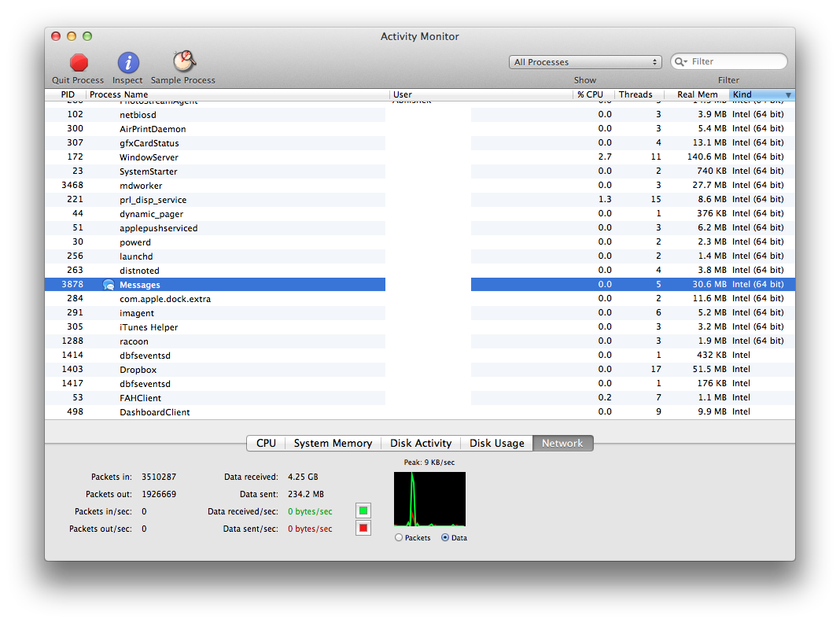This screenshot has height=623, width=840.
Task: Click the red Quit Process stop icon
Action: [79, 63]
